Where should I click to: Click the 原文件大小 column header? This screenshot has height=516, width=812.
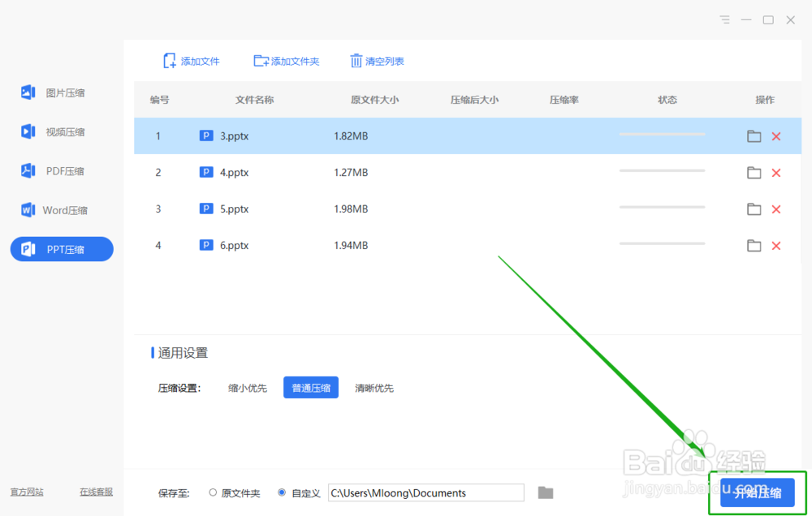tap(374, 99)
